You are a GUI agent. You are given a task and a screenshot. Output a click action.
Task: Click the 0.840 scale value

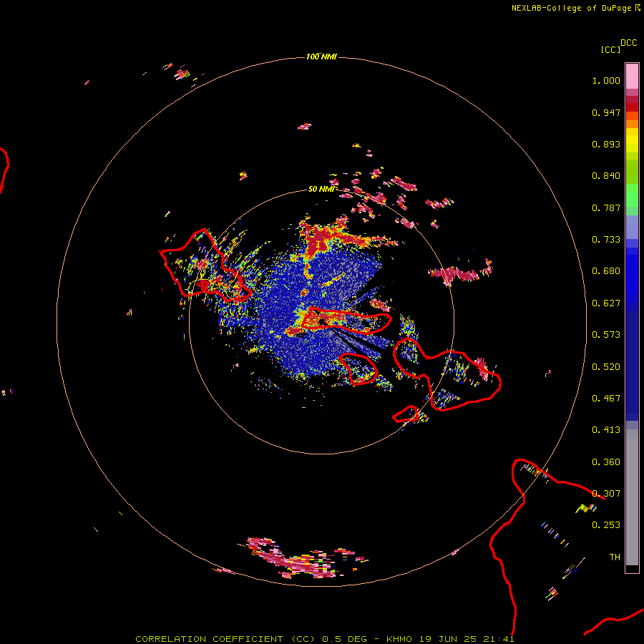tap(606, 176)
